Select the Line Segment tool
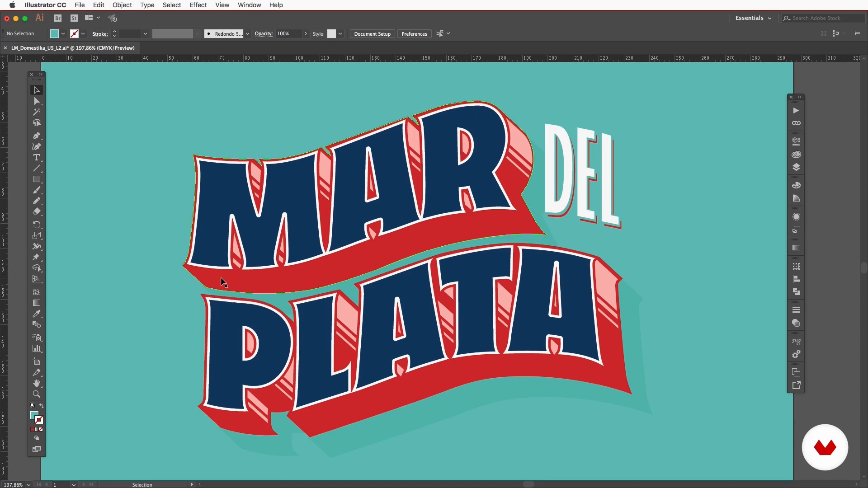 click(37, 168)
